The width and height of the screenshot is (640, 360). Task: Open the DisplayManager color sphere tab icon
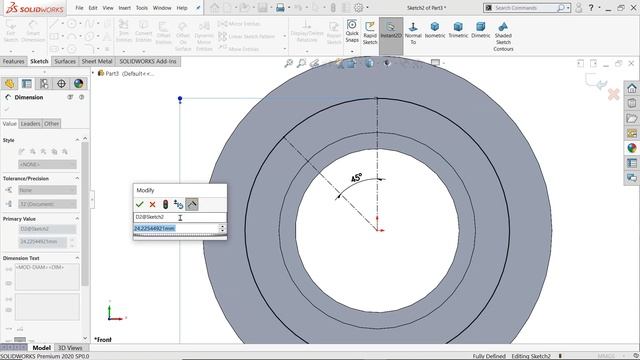[x=78, y=84]
